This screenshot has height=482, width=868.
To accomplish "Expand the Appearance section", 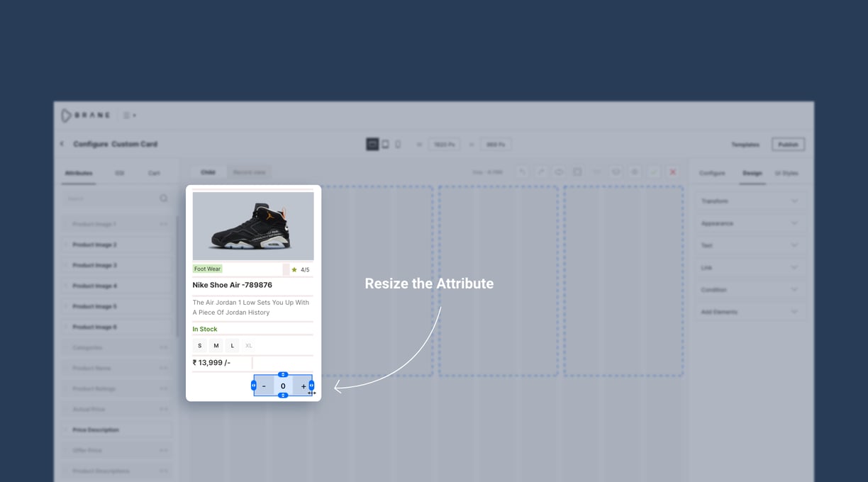I will 751,223.
